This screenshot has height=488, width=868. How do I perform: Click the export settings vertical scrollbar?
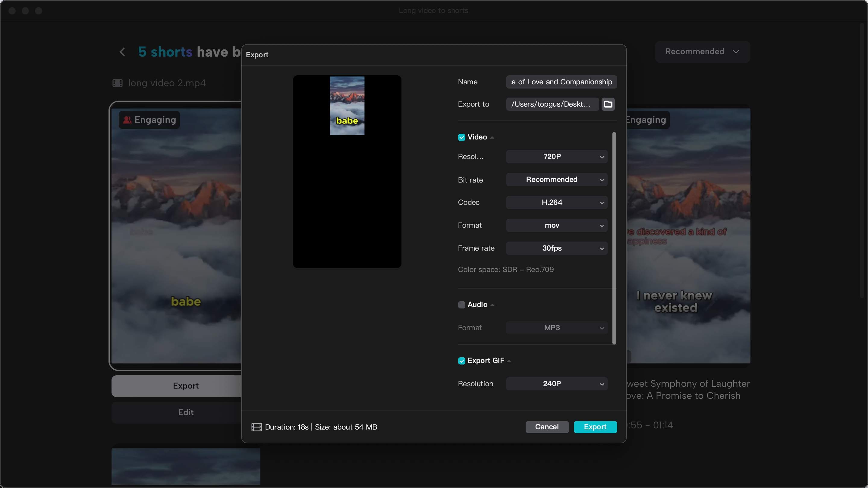click(614, 238)
